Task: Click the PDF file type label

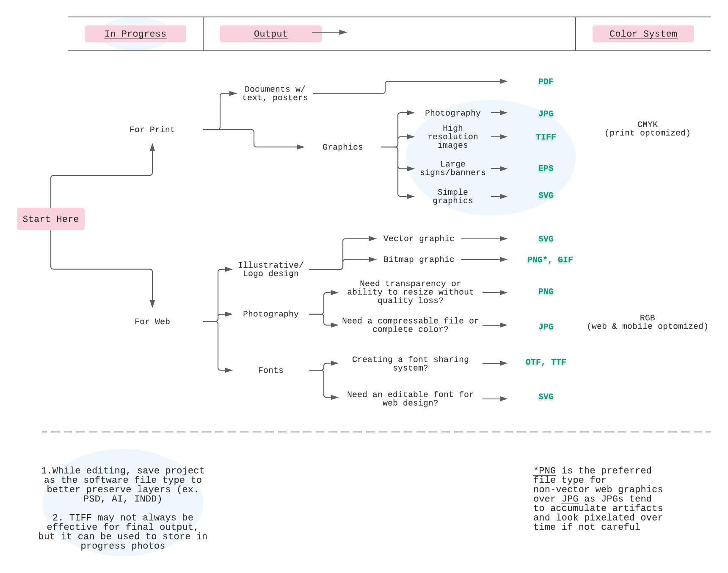Action: pos(546,82)
